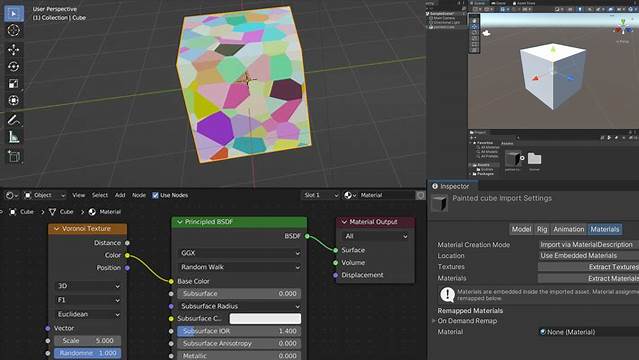Screen dimensions: 639x360
Task: Activate the 3D Cursor tool
Action: pos(14,31)
